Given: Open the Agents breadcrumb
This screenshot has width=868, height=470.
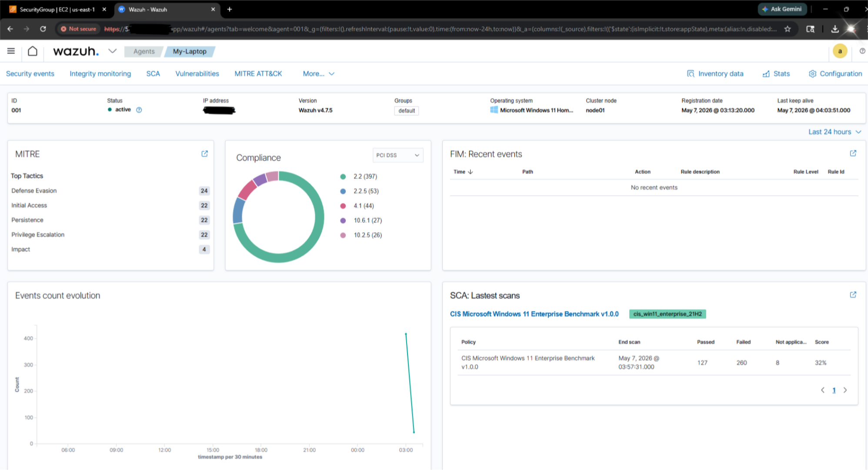Looking at the screenshot, I should [144, 51].
